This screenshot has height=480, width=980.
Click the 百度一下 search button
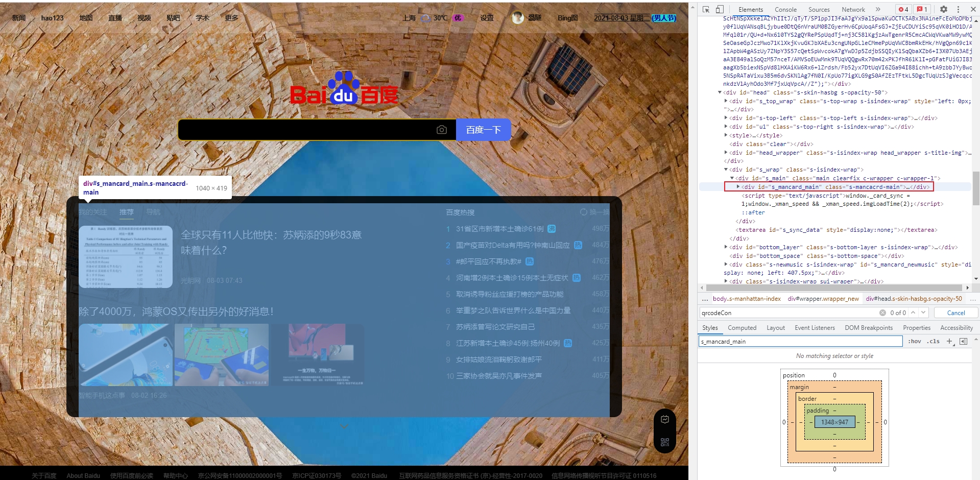[483, 130]
